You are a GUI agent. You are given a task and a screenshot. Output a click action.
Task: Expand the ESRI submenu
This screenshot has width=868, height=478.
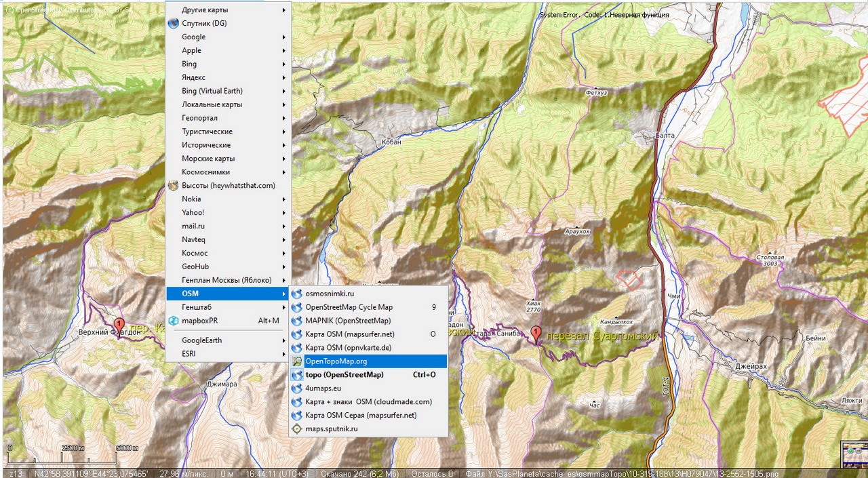(228, 353)
